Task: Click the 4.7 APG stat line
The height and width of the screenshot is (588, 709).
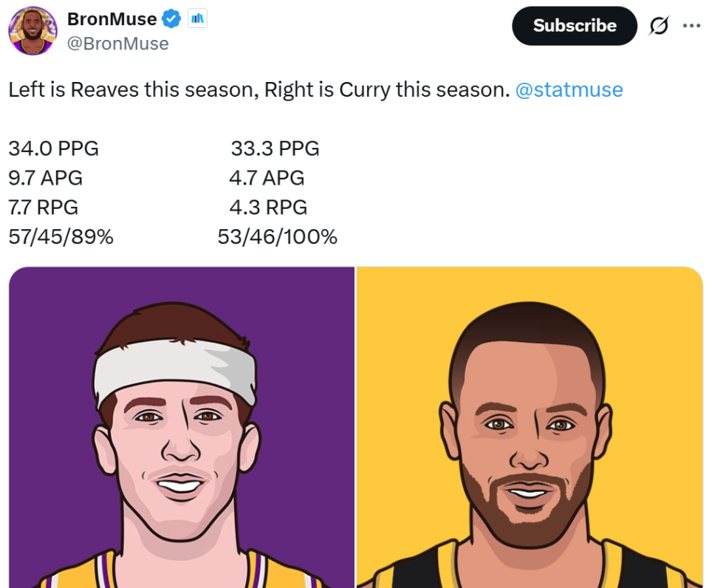Action: pos(267,178)
